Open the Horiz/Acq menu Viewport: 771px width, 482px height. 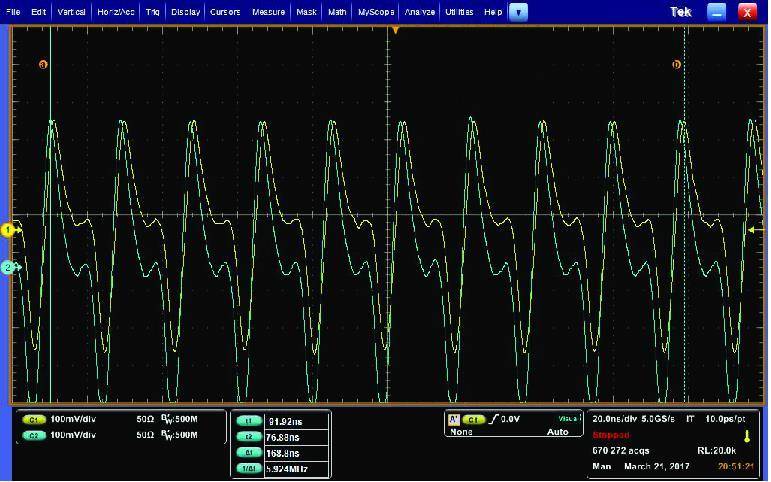click(117, 12)
